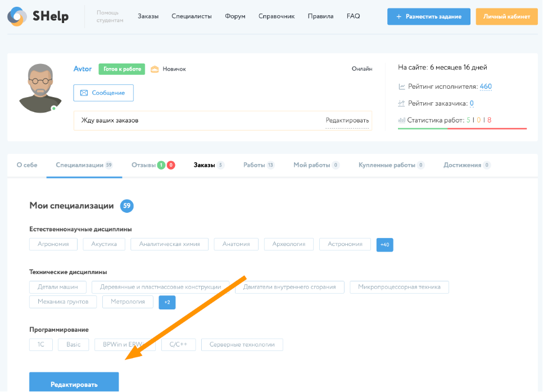Image resolution: width=543 pixels, height=392 pixels.
Task: Click the SHelp logo icon
Action: pos(17,16)
